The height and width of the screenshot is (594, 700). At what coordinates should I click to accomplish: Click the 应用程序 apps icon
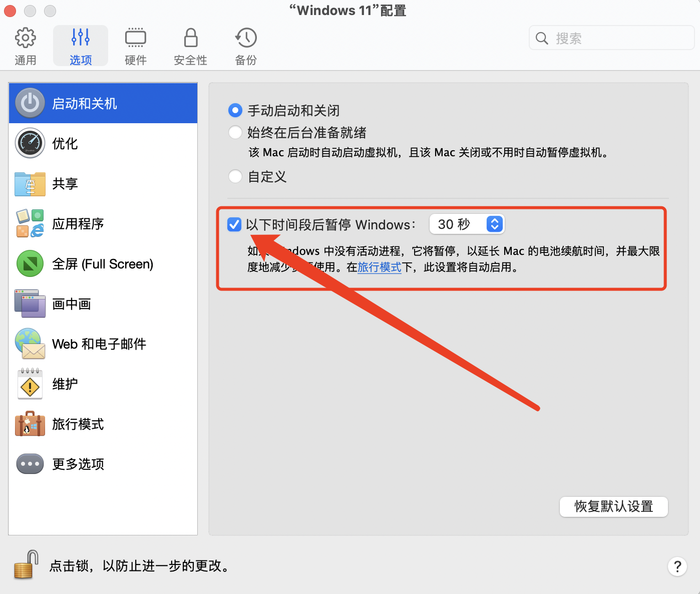[x=30, y=223]
